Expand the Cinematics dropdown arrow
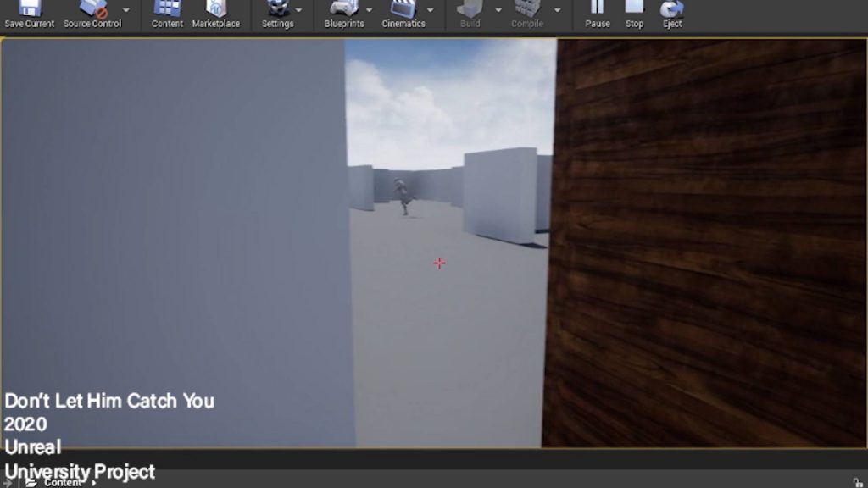Viewport: 868px width, 488px height. (430, 10)
